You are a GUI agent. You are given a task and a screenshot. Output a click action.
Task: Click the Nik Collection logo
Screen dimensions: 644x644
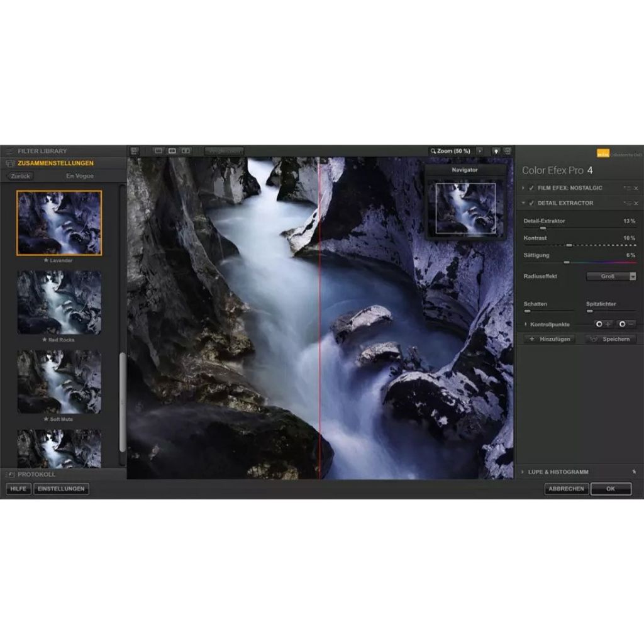[602, 153]
